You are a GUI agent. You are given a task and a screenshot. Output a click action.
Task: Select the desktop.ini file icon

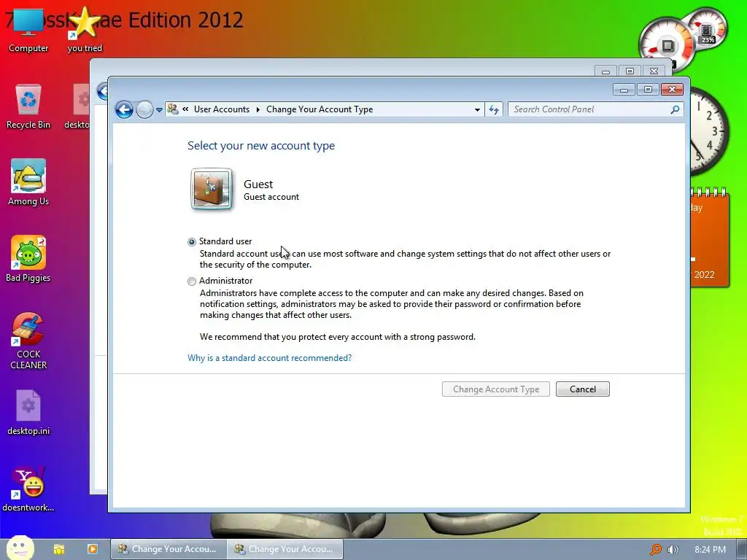[28, 413]
